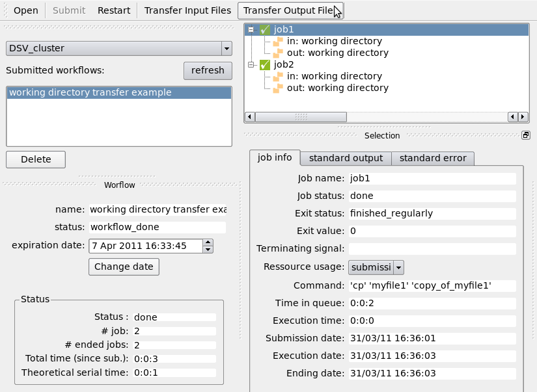Collapse the job2 tree node
Screen dimensions: 537x392
[x=251, y=64]
